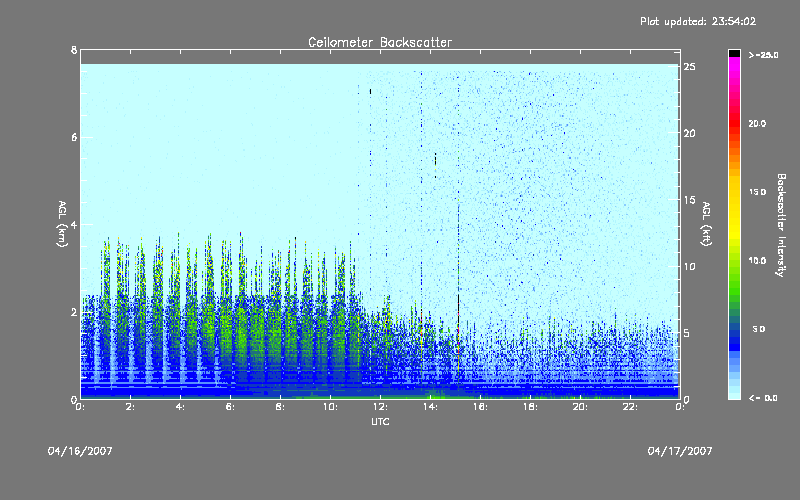Screen dimensions: 800x500
Task: Click the end date label 04/17/2007
Action: 680,451
